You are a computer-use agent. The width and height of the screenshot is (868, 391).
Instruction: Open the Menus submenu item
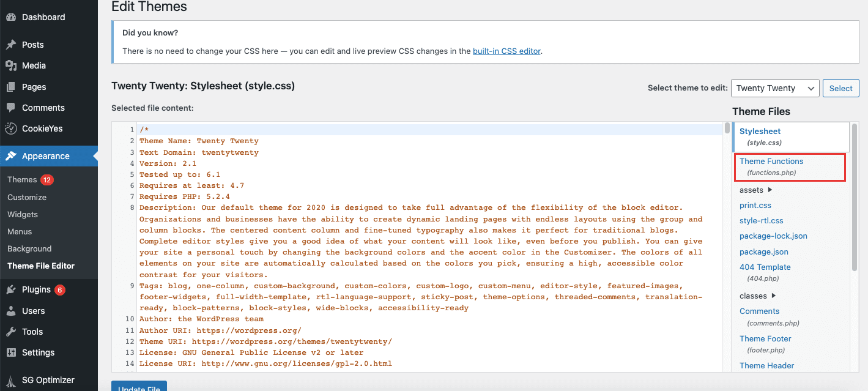[x=20, y=231]
